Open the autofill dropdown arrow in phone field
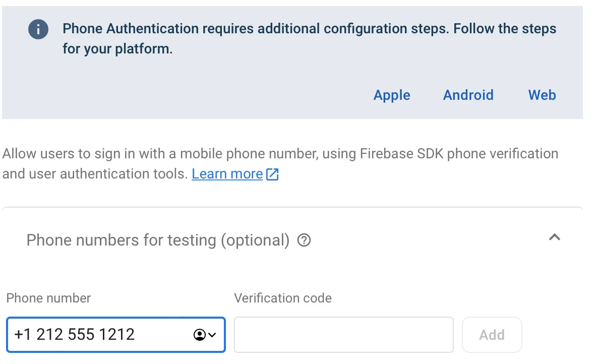 [212, 335]
